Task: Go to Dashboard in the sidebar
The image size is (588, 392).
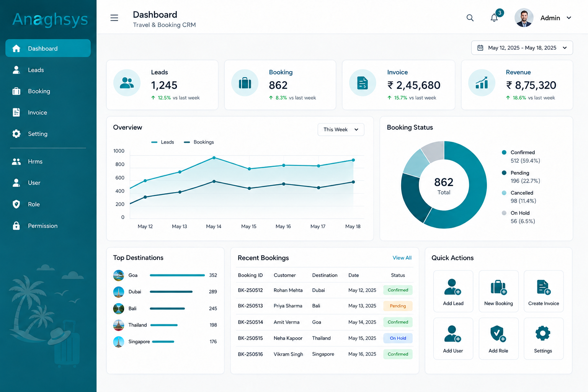Action: pos(48,48)
